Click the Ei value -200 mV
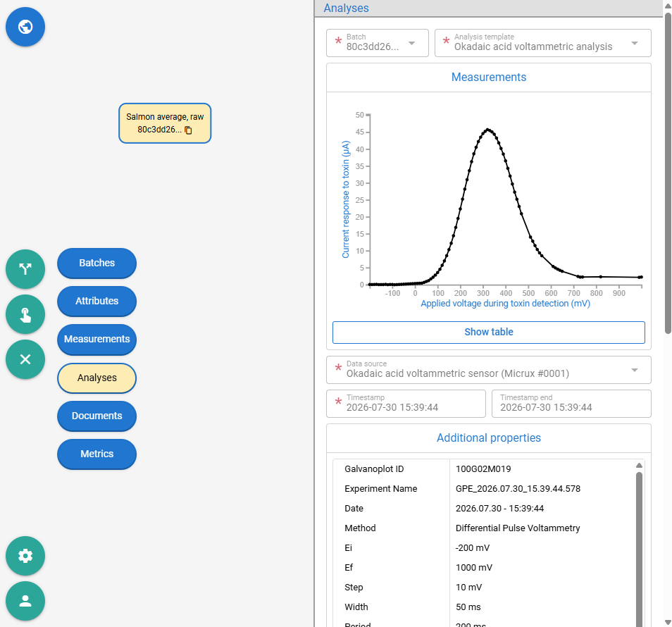 472,547
